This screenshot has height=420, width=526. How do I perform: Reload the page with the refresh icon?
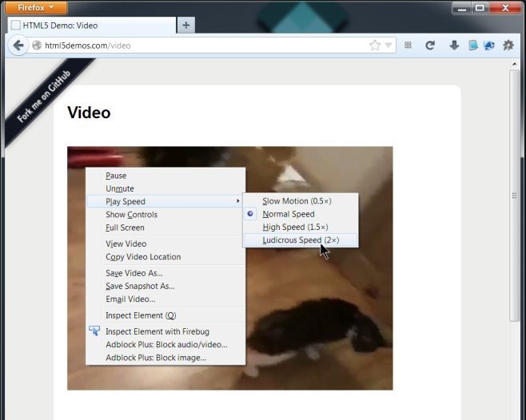click(430, 46)
